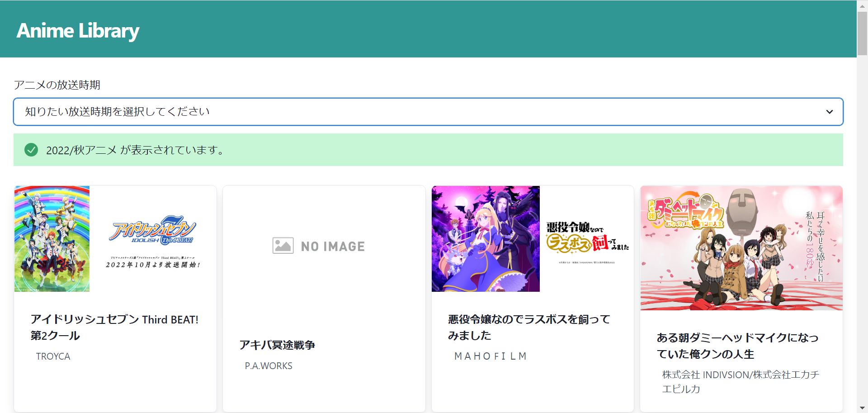Click title 悪役令嬢なのでラスボスを飼ってみました
868x413 pixels.
click(x=529, y=328)
